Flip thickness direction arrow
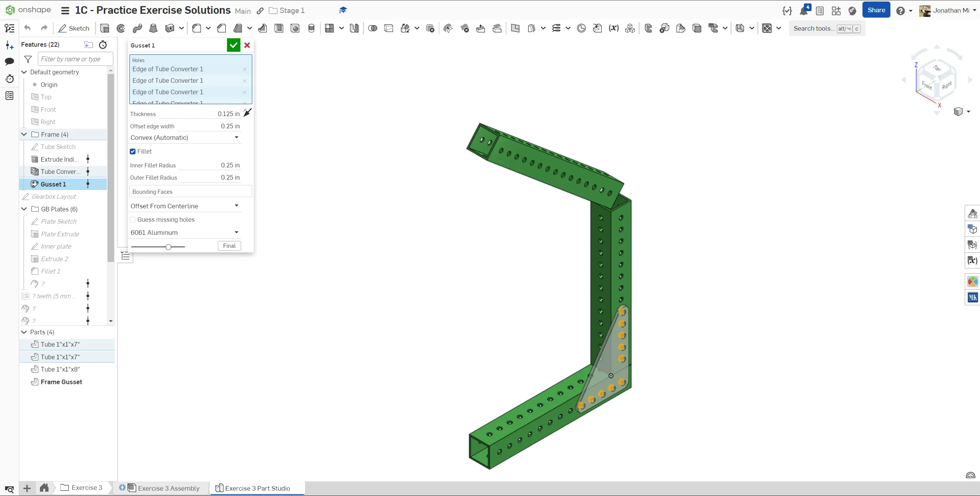Screen dimensions: 980x496 pyautogui.click(x=248, y=113)
